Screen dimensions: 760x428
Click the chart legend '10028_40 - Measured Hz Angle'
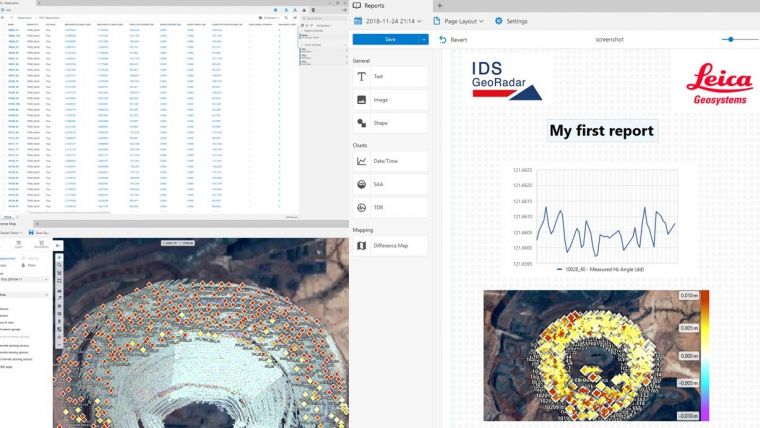tap(601, 269)
